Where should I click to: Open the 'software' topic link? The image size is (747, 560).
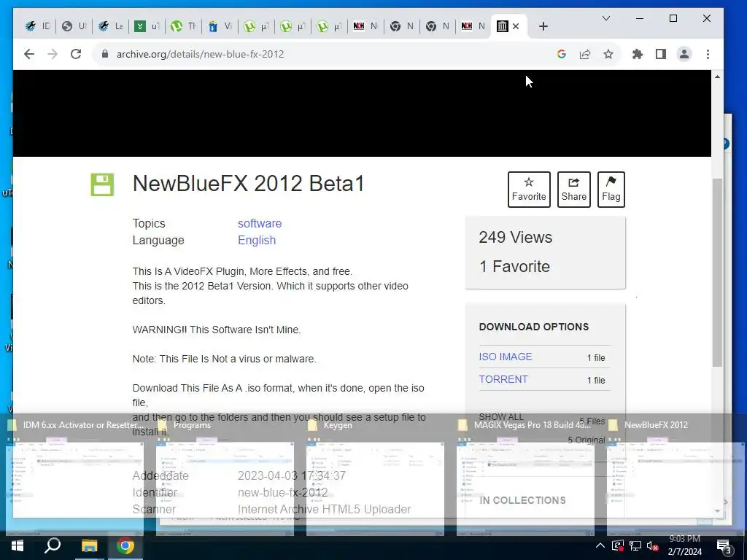(x=260, y=223)
